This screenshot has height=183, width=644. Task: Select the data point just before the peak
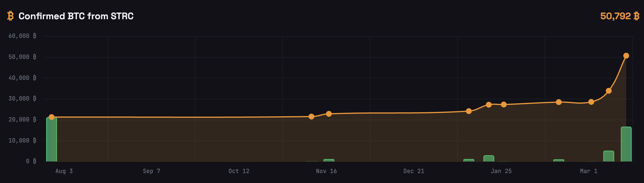(608, 91)
